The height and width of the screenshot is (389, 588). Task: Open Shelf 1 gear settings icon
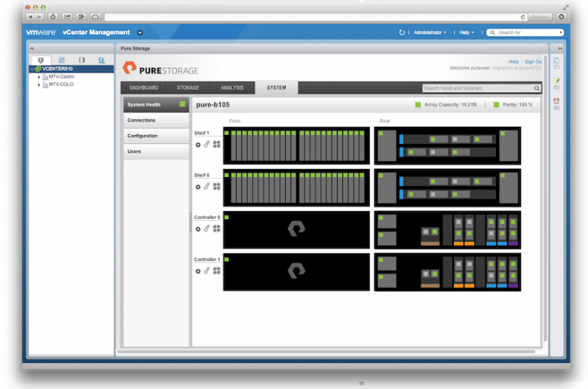click(198, 145)
